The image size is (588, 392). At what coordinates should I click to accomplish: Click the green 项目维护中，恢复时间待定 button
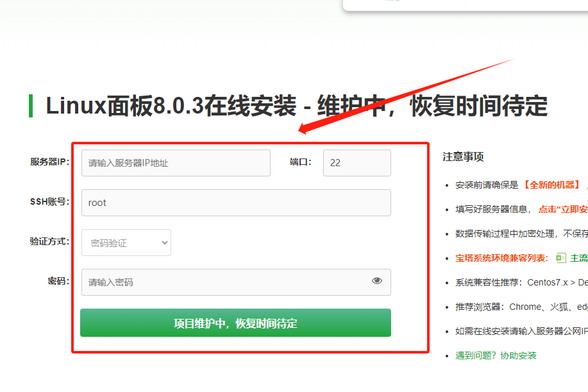click(x=235, y=323)
